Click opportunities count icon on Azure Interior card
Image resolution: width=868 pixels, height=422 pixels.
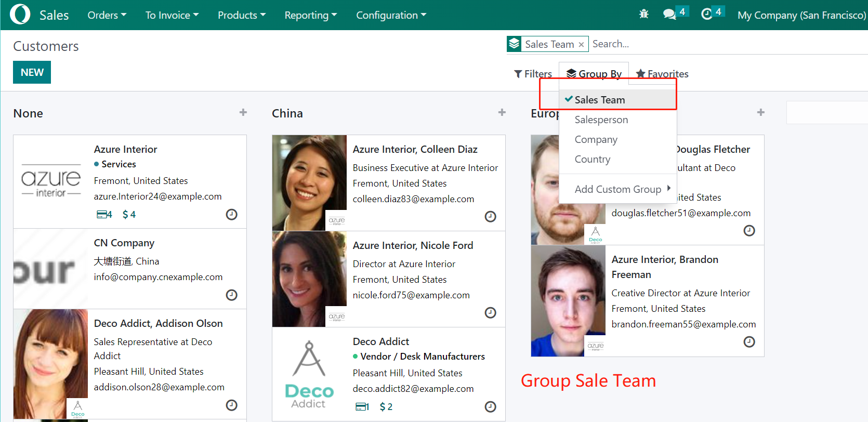pos(104,214)
